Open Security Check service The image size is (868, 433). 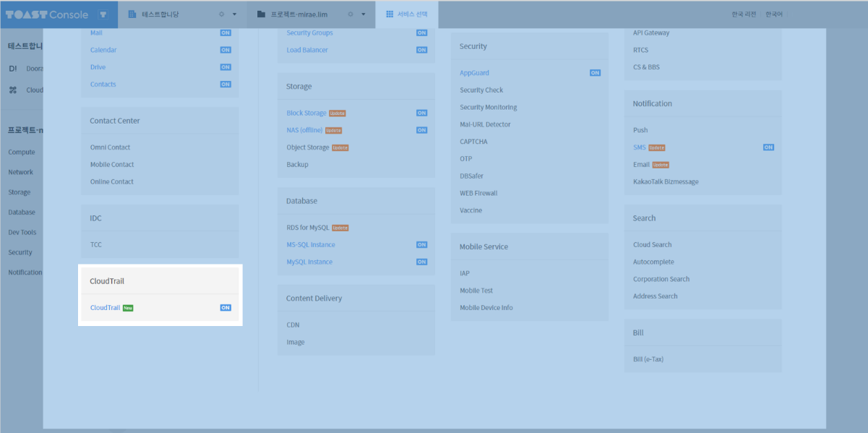(481, 90)
